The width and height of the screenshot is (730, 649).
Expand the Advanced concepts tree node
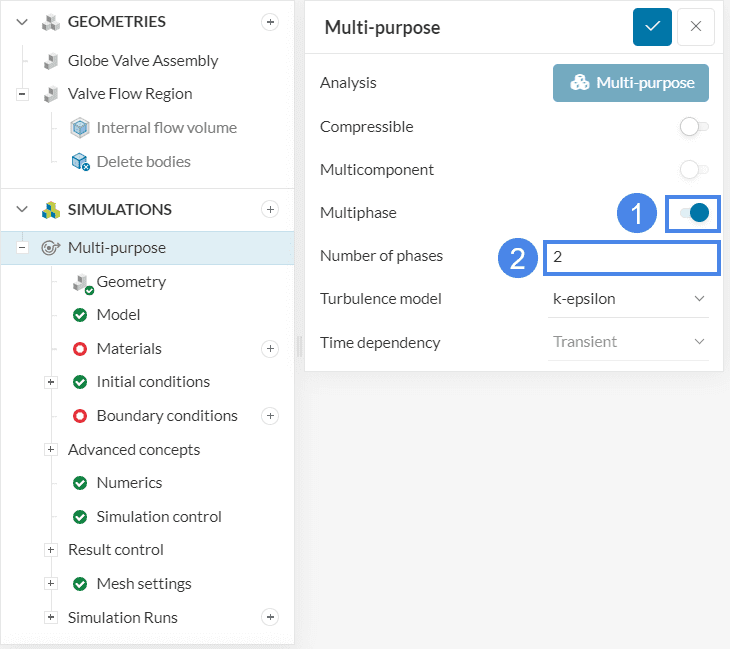50,450
